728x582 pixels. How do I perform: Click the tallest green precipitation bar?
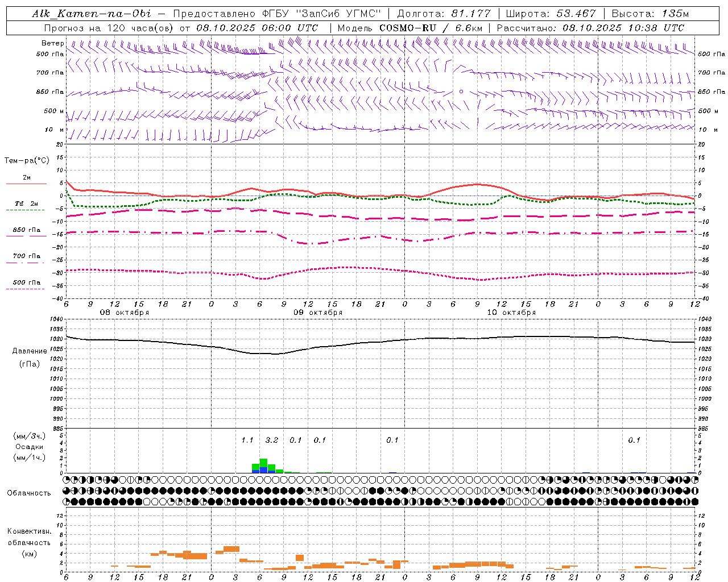[x=263, y=463]
